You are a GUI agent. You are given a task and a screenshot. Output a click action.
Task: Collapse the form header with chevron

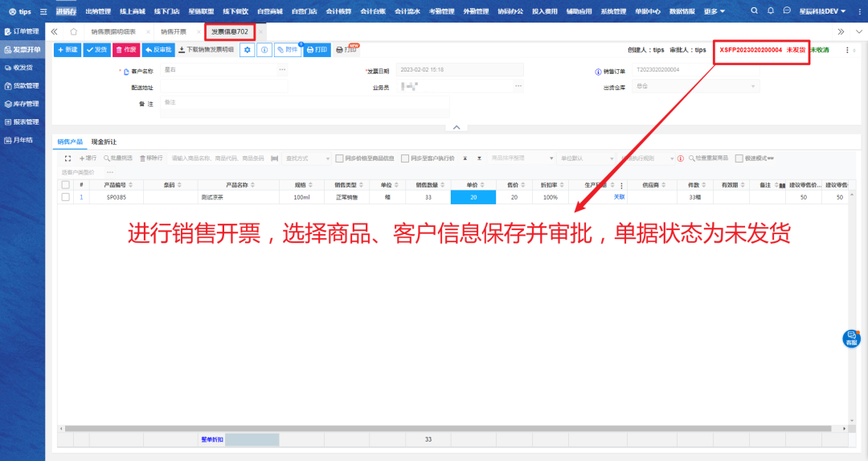pyautogui.click(x=456, y=127)
